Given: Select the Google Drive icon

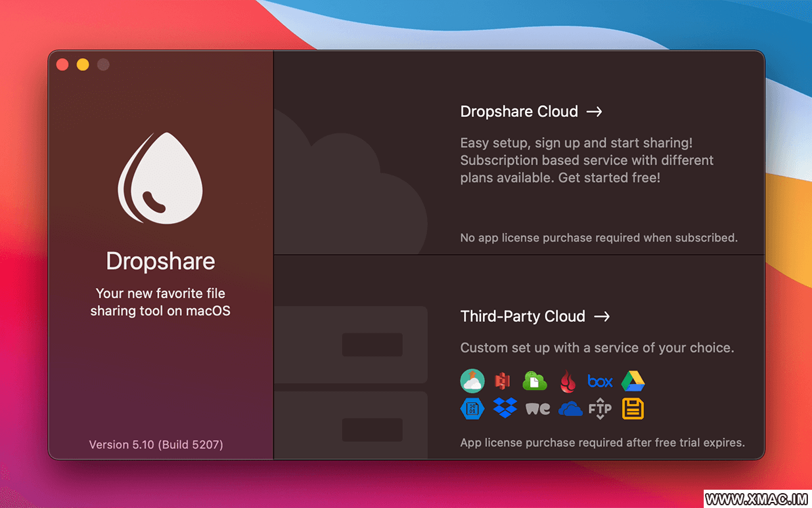Looking at the screenshot, I should click(633, 381).
